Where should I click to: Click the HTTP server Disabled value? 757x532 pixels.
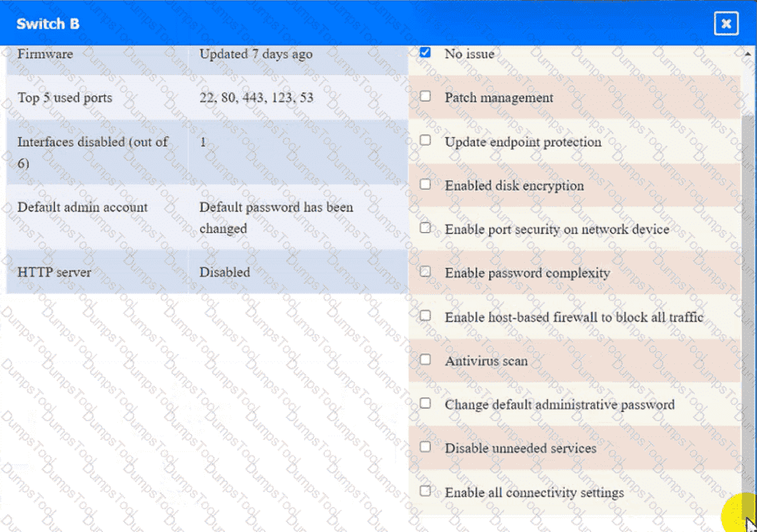click(224, 272)
